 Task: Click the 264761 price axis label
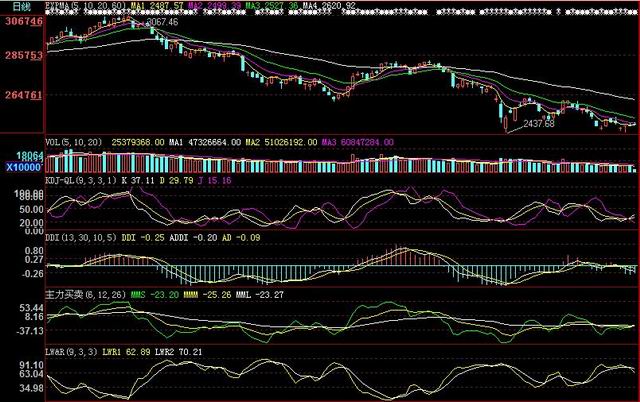pos(21,95)
